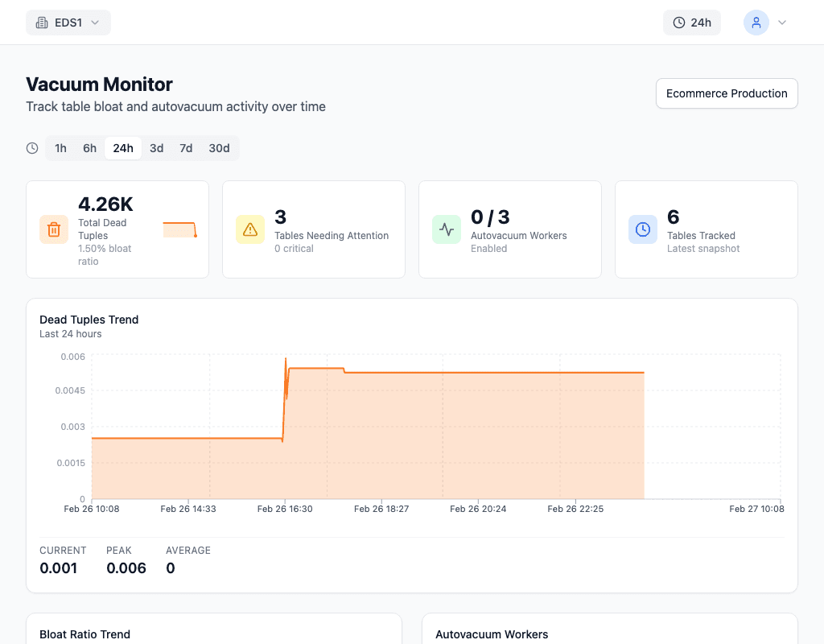Choose the 7d time range

click(x=186, y=148)
